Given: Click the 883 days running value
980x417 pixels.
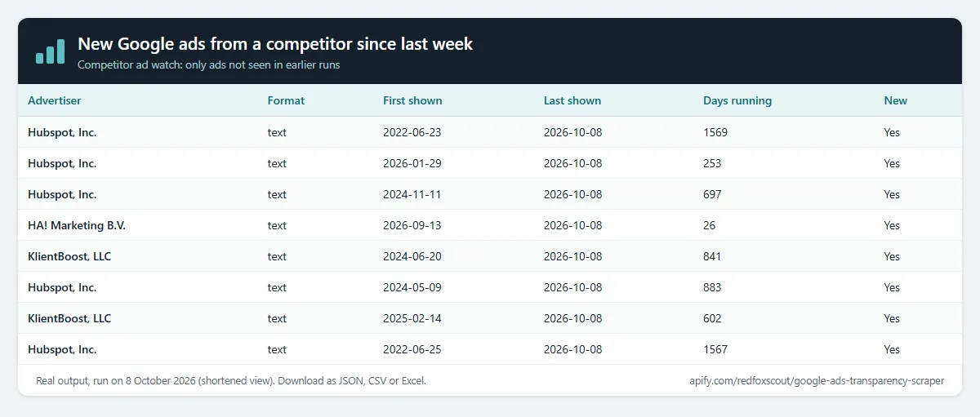Looking at the screenshot, I should coord(712,287).
